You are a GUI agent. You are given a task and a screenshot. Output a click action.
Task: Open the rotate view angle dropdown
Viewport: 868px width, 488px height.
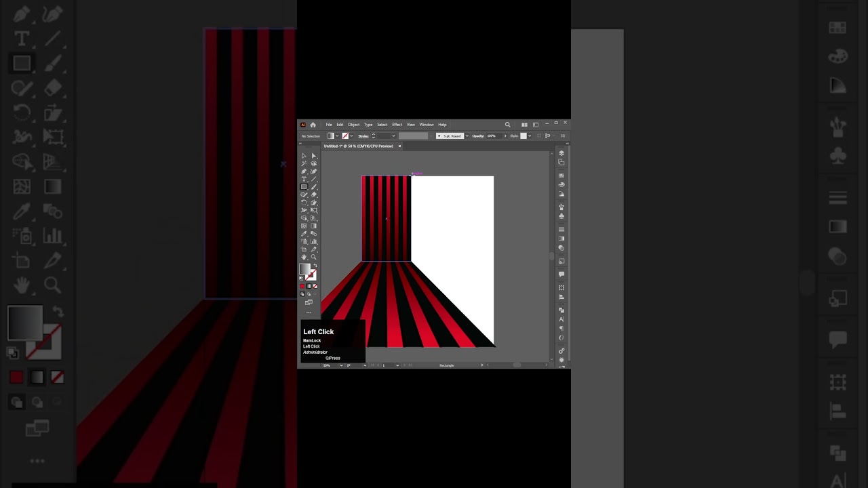click(365, 365)
